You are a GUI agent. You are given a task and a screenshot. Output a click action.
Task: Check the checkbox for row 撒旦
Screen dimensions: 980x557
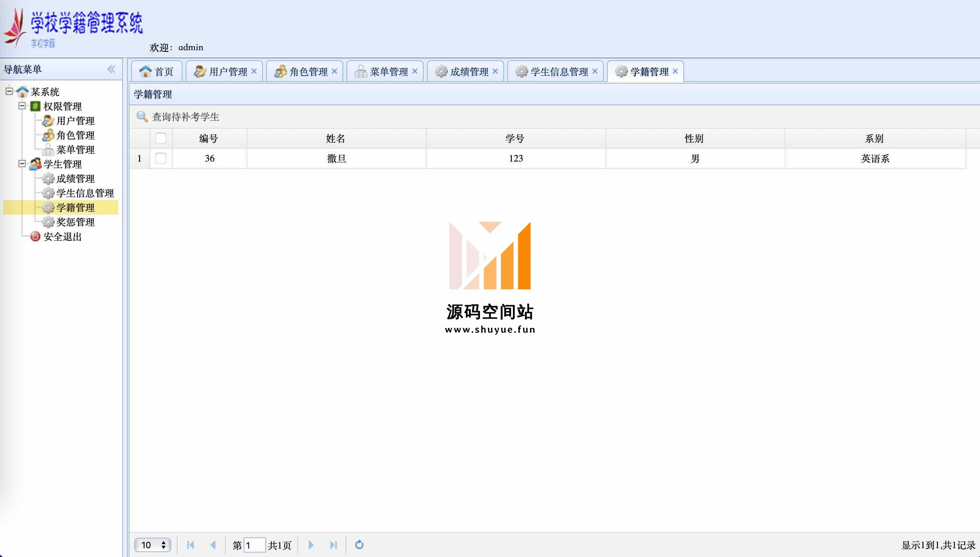pyautogui.click(x=160, y=158)
